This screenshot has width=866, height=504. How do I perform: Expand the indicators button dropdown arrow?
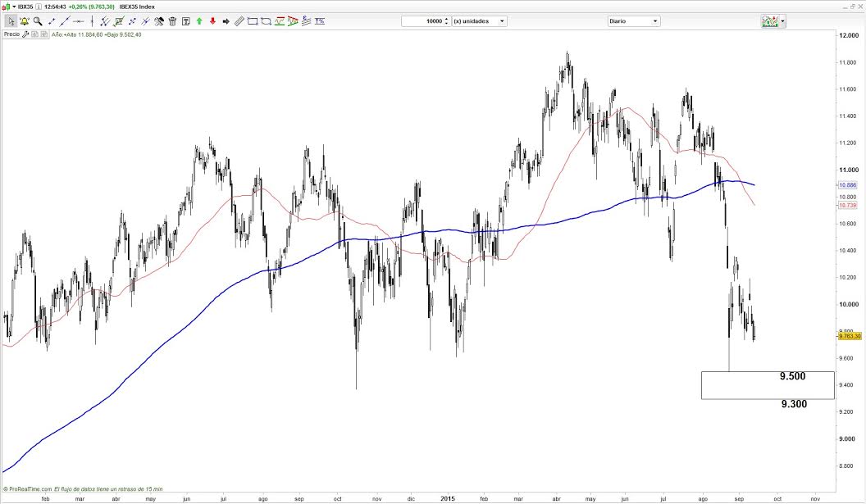click(782, 21)
